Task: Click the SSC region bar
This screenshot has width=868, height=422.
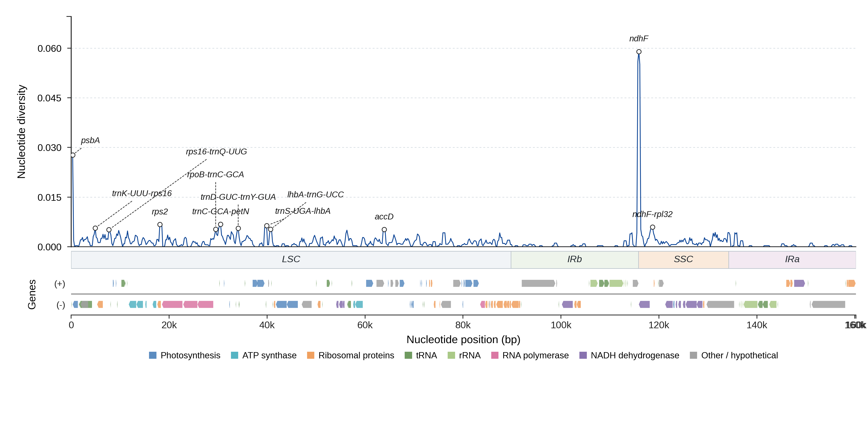Action: point(684,260)
